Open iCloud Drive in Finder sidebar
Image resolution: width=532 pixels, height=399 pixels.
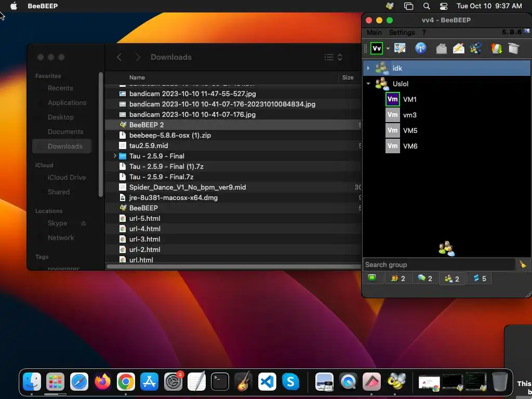(x=67, y=178)
